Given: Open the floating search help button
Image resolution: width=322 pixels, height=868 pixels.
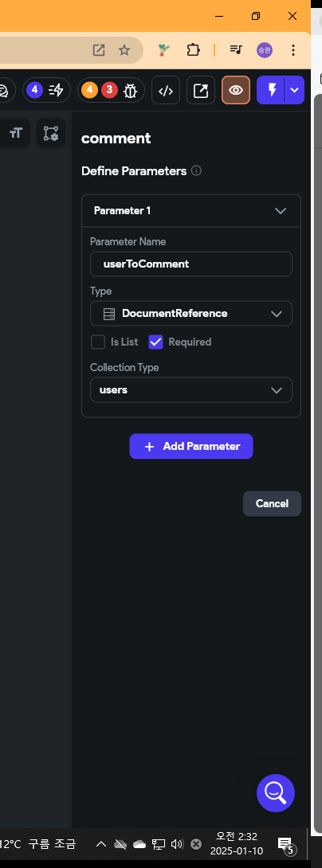Looking at the screenshot, I should pos(276,793).
